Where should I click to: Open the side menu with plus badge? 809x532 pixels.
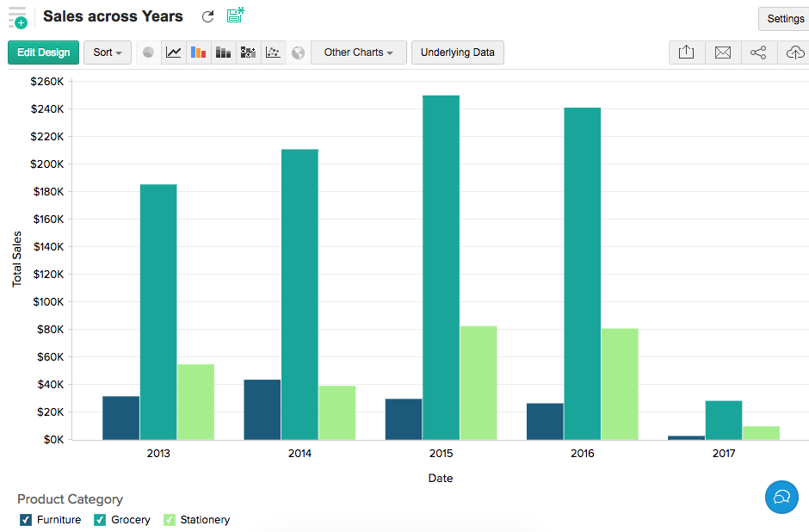click(17, 17)
